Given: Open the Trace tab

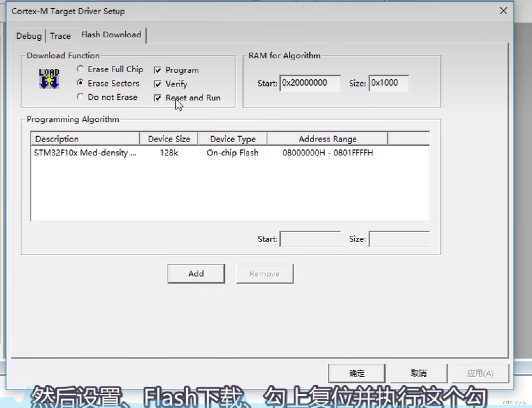Looking at the screenshot, I should click(60, 36).
